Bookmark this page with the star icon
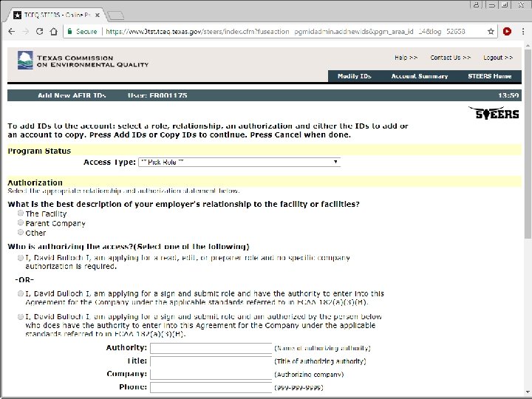 point(491,32)
